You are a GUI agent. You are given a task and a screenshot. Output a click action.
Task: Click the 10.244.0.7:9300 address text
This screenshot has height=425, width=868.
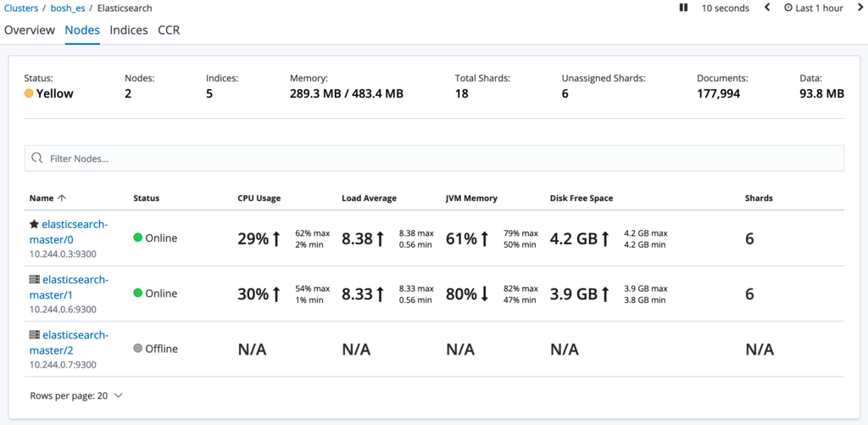click(x=63, y=365)
